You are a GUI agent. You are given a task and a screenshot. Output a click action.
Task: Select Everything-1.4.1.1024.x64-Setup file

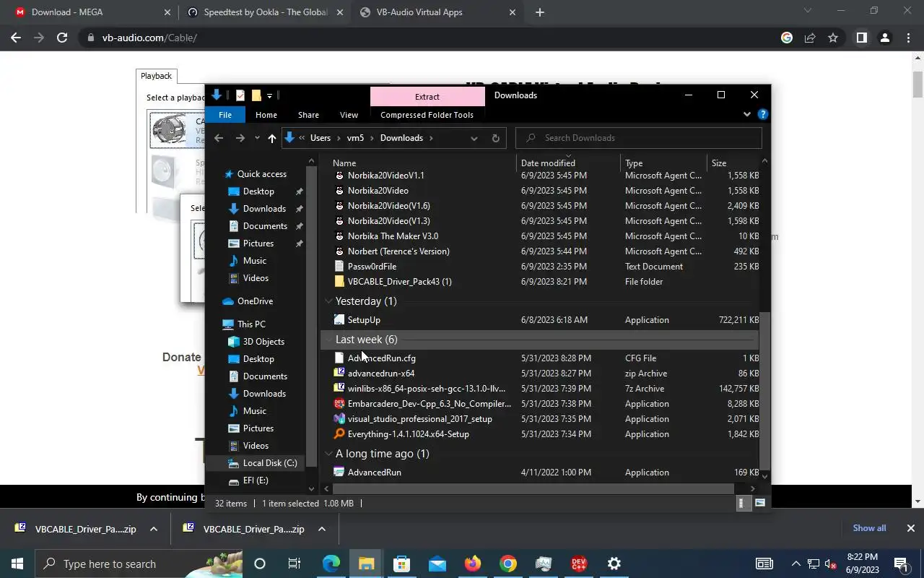point(408,434)
